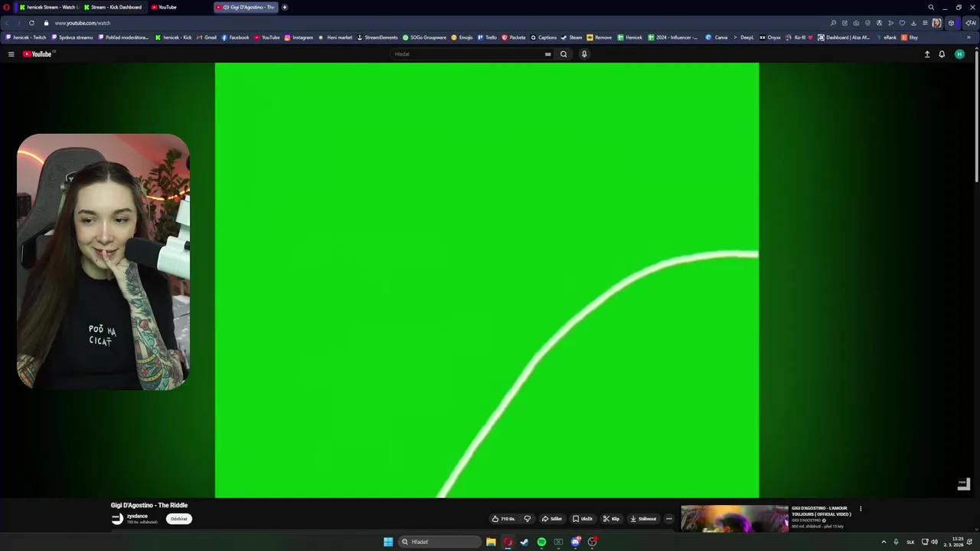Screen dimensions: 980x551
Task: Open the Instagram bookmark
Action: tap(299, 37)
